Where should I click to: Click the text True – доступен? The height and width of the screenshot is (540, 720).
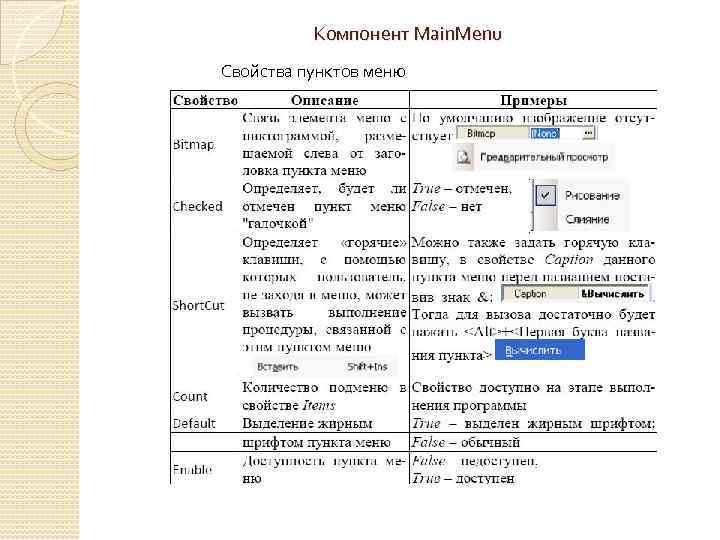tap(463, 478)
